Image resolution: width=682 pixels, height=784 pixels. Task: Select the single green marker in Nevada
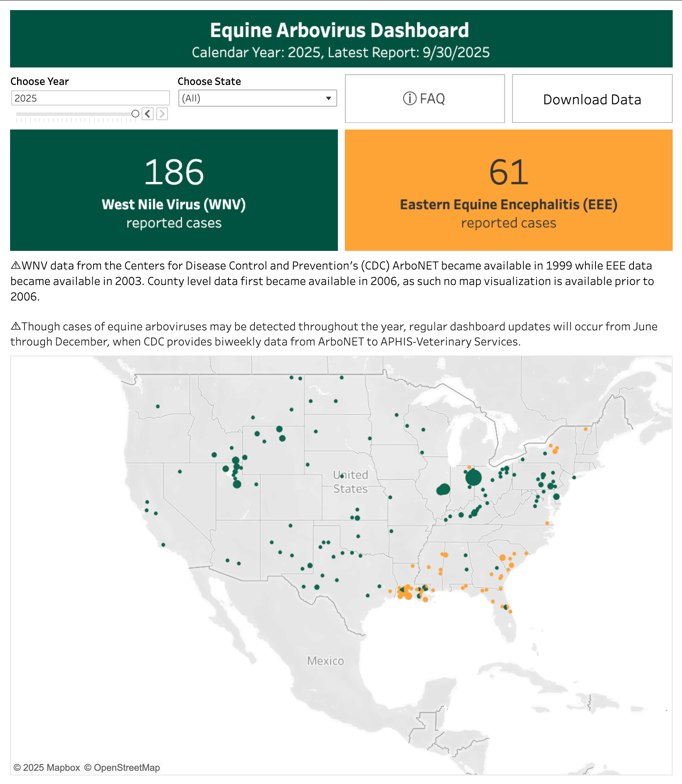[180, 471]
